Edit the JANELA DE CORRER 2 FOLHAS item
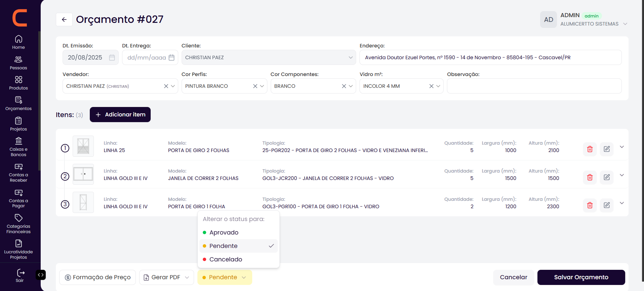The image size is (644, 291). pyautogui.click(x=606, y=177)
